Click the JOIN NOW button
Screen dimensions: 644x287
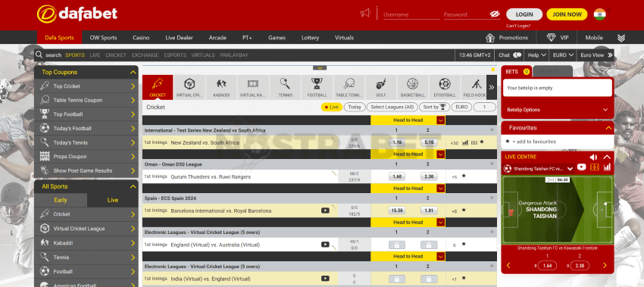click(x=567, y=14)
